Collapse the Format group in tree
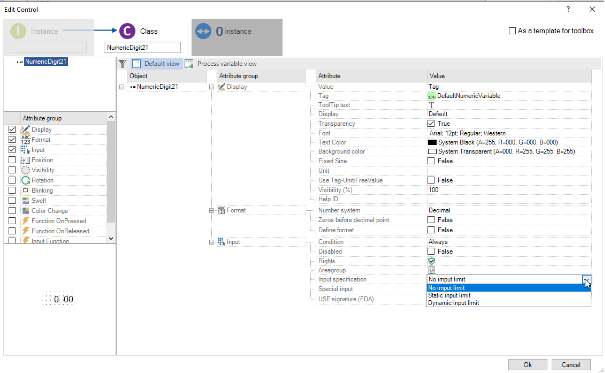The width and height of the screenshot is (605, 373). [211, 211]
